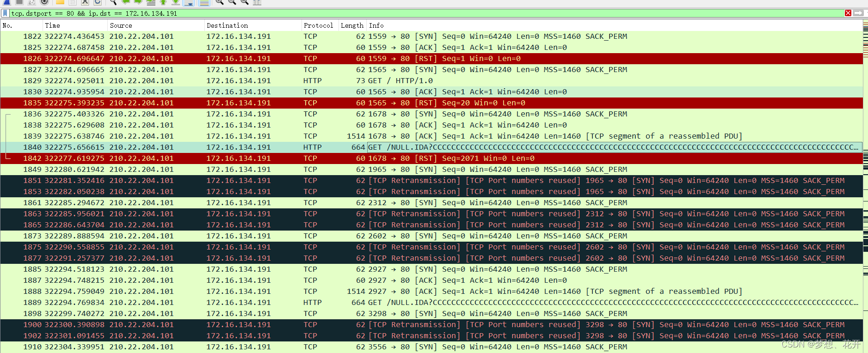Select packet 1839 with Len=1460 segment

point(431,136)
